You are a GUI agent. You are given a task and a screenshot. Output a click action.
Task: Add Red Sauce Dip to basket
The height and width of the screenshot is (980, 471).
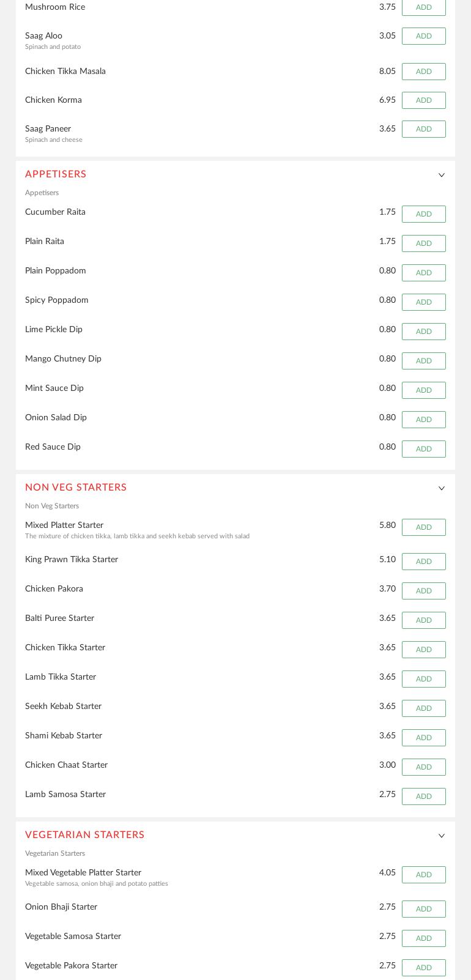click(424, 449)
